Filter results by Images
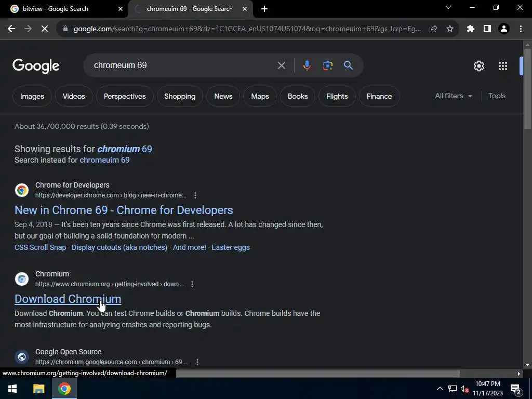This screenshot has width=532, height=399. (32, 96)
